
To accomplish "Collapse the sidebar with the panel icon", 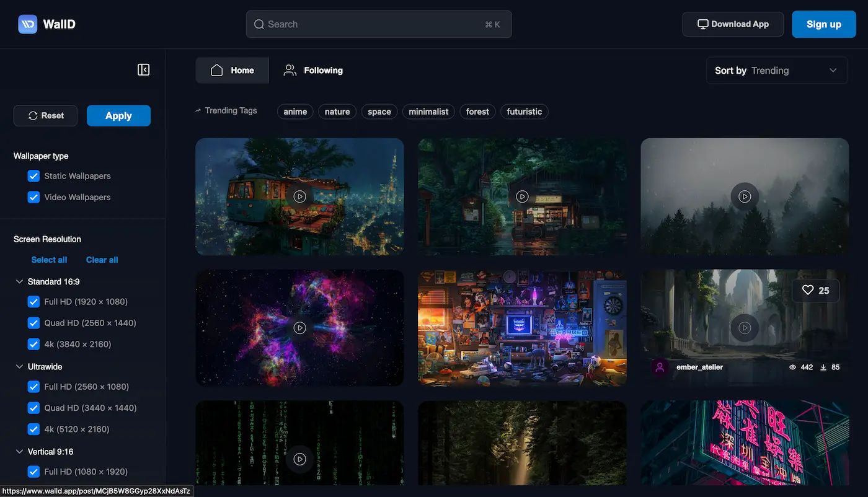I will coord(144,70).
